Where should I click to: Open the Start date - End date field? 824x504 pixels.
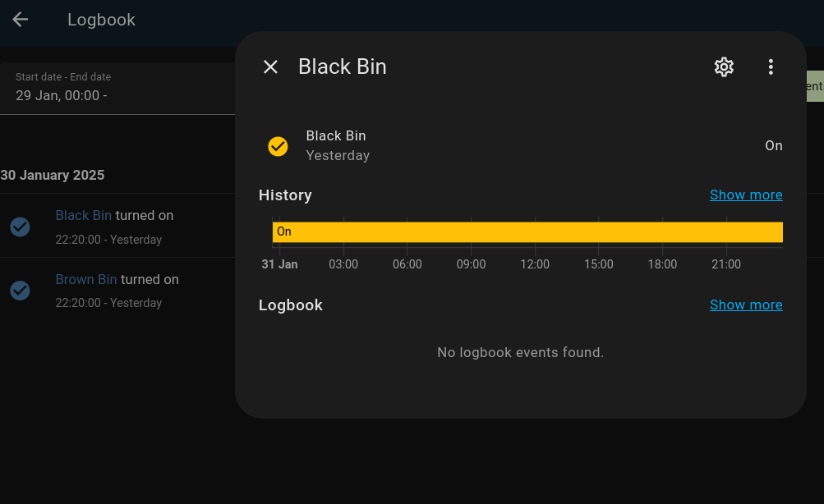pos(115,89)
